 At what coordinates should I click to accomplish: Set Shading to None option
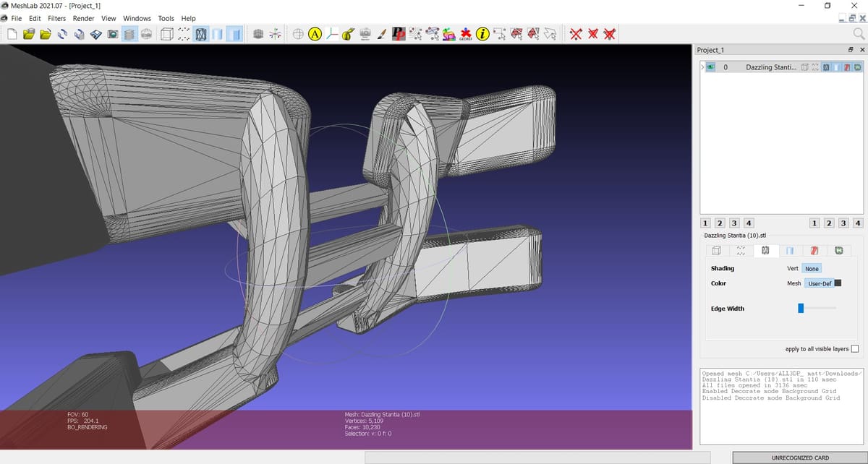[812, 269]
